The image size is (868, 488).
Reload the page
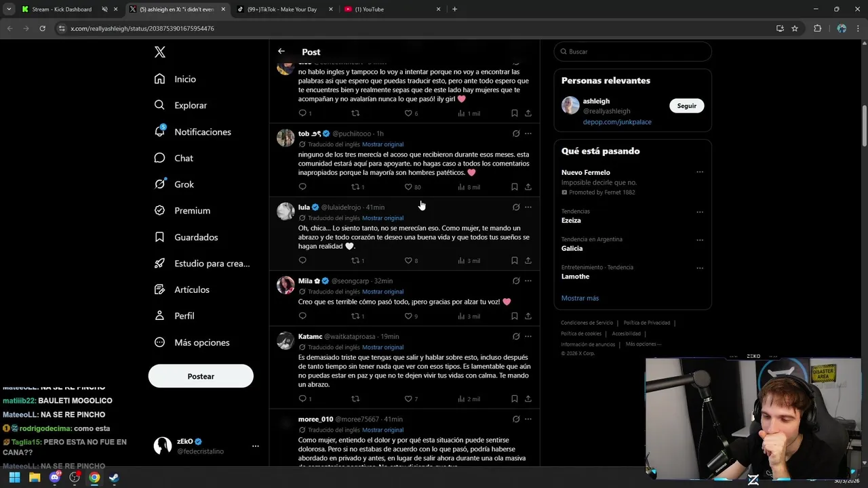(42, 28)
